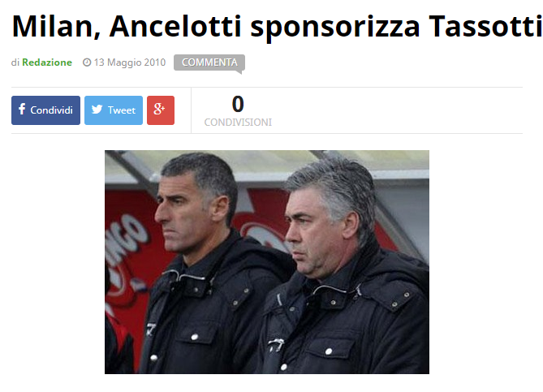Click the date 13 Maggio 2010
543x392 pixels.
point(130,62)
